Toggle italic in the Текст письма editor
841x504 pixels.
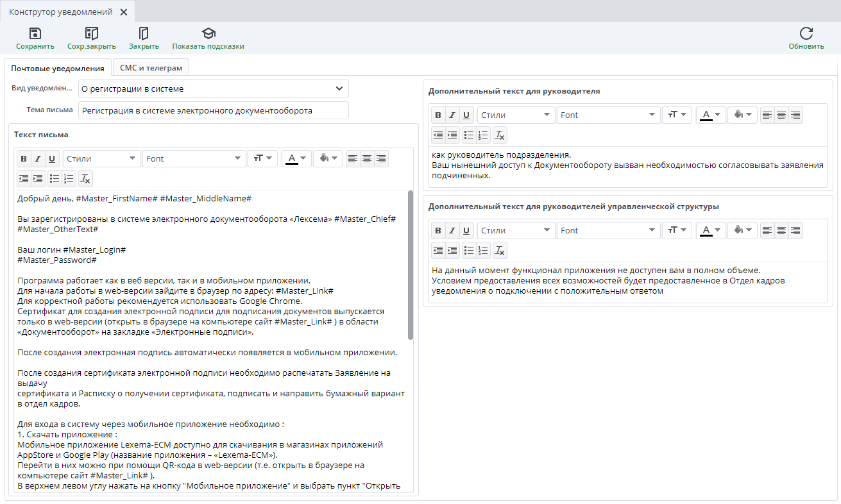click(x=38, y=159)
